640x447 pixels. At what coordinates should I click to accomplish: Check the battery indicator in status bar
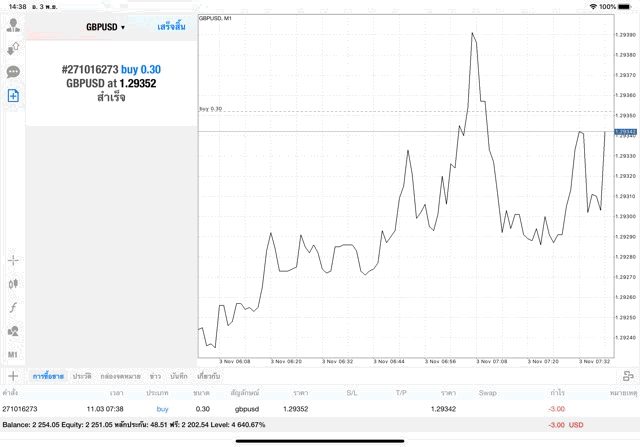click(624, 7)
